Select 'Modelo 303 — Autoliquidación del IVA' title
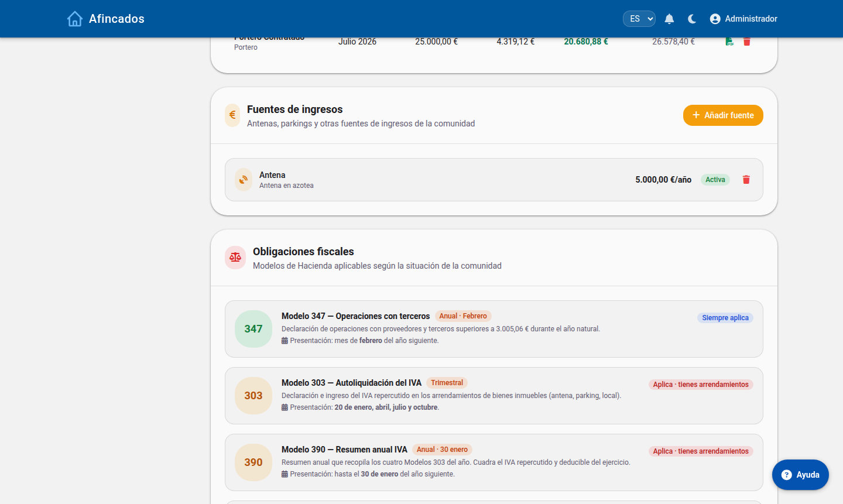 pyautogui.click(x=351, y=383)
